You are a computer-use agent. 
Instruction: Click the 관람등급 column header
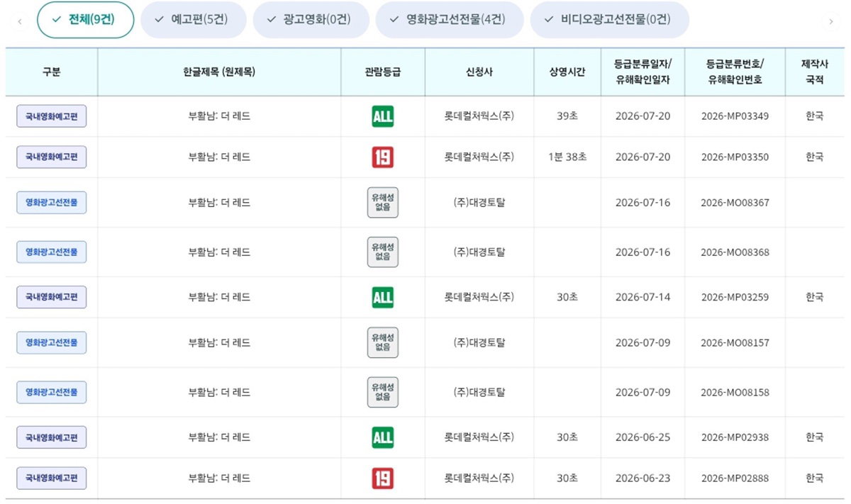tap(382, 72)
